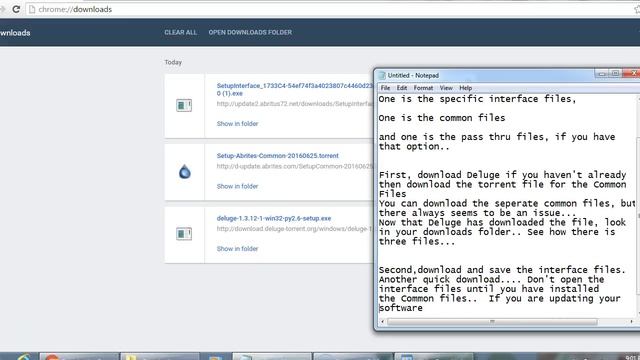Open the Notepad Edit menu
Viewport: 640px width, 360px height.
(x=402, y=88)
